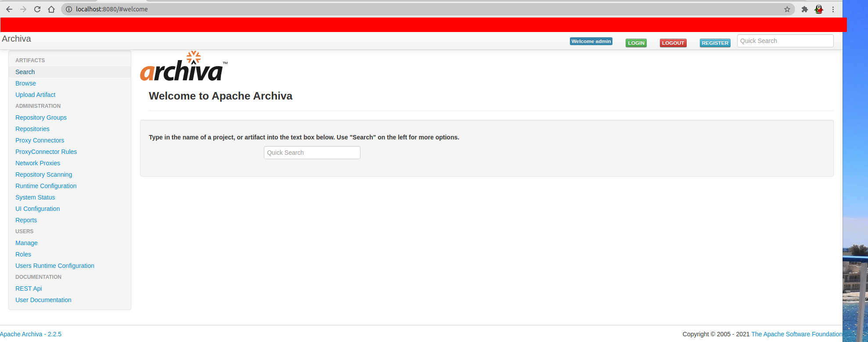
Task: Open Proxy Connectors page
Action: tap(40, 140)
